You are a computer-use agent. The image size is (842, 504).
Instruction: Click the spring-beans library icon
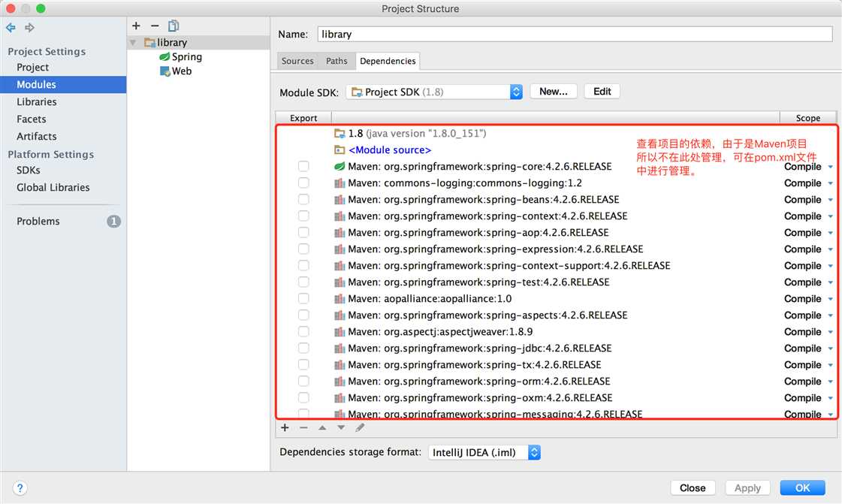click(x=340, y=200)
